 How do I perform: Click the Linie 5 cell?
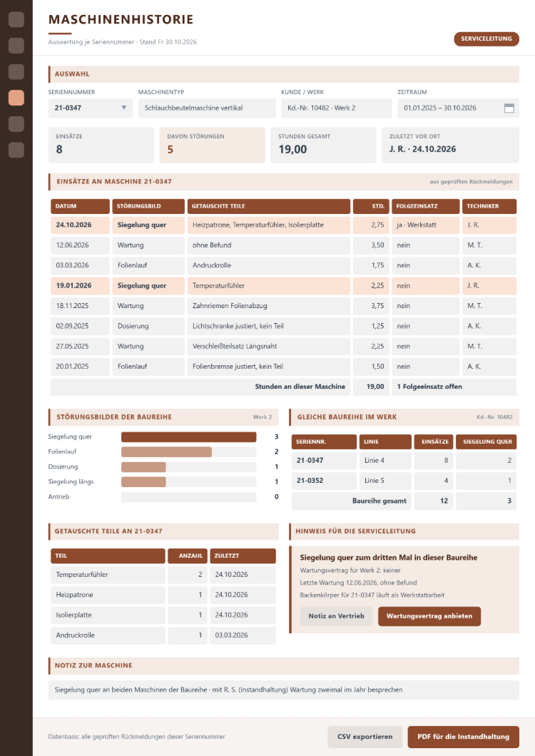[x=385, y=481]
